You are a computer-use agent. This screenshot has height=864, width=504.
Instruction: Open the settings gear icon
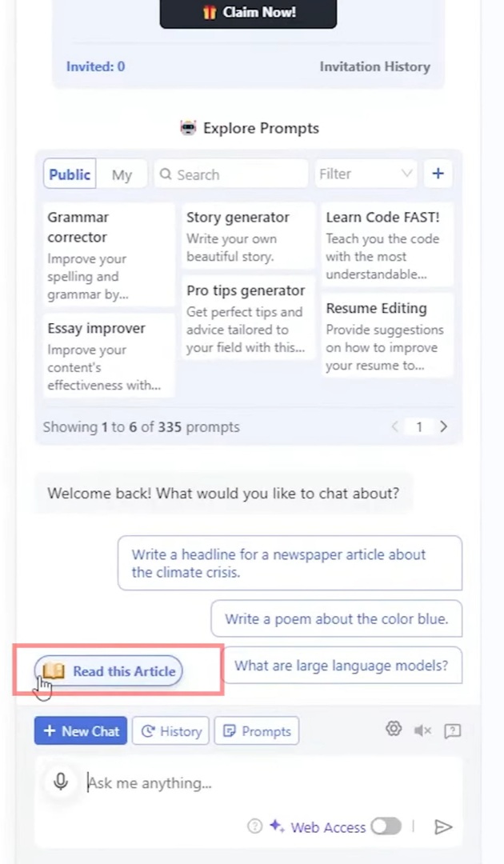pos(394,729)
